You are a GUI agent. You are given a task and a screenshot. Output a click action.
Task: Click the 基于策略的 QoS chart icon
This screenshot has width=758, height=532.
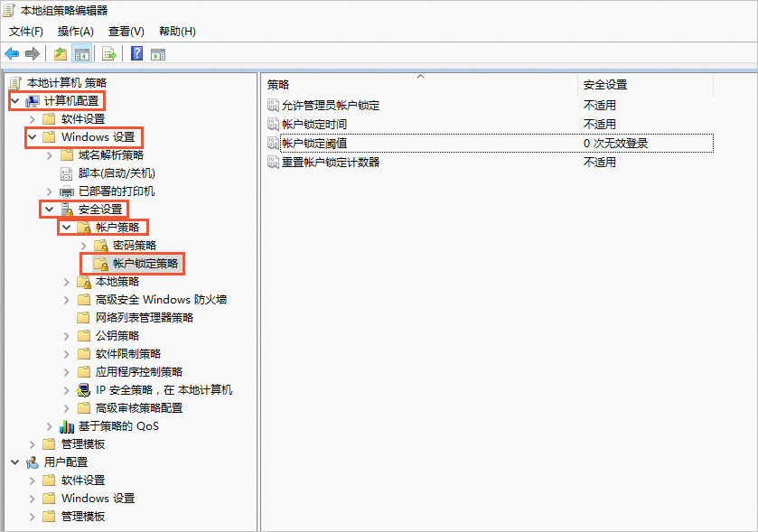pos(67,426)
